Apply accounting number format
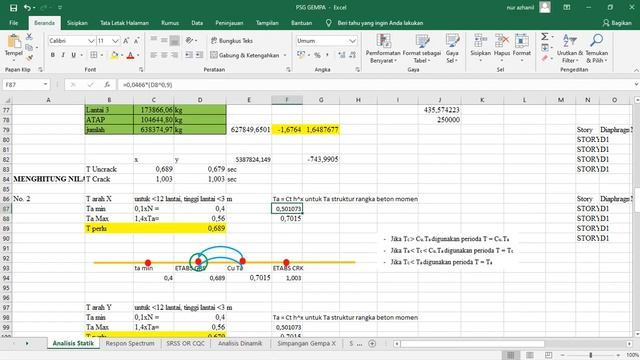 (301, 55)
